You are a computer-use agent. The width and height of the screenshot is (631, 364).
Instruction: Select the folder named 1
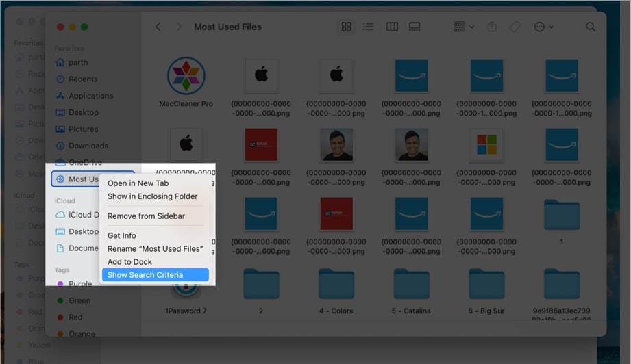point(562,215)
